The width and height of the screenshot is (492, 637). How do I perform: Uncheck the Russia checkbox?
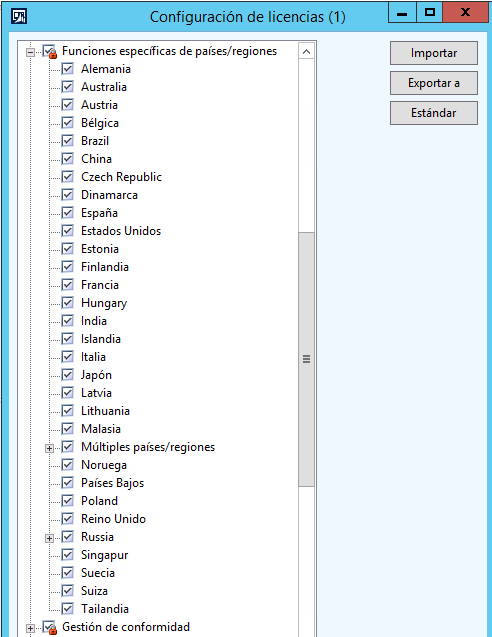67,537
